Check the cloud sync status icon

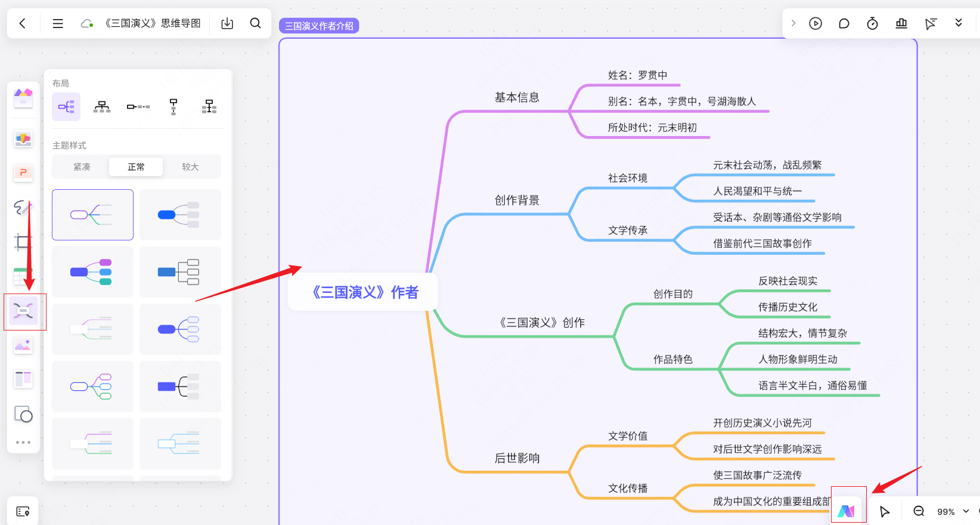(x=87, y=23)
